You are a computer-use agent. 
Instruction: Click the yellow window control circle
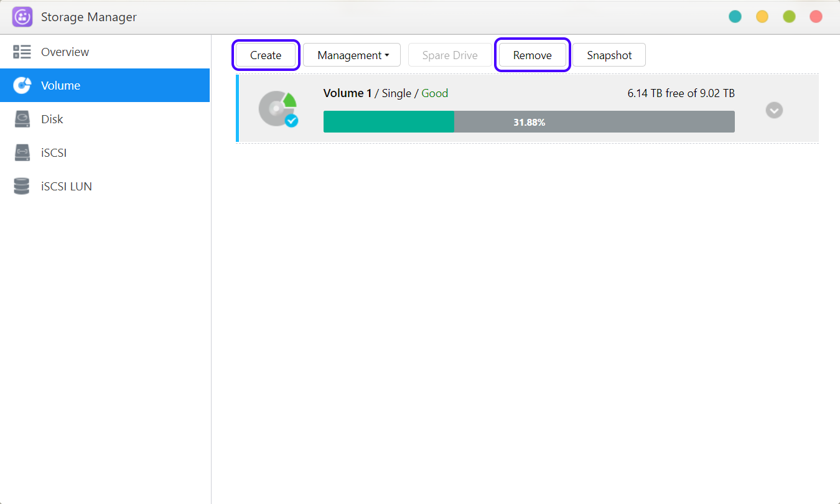point(762,17)
